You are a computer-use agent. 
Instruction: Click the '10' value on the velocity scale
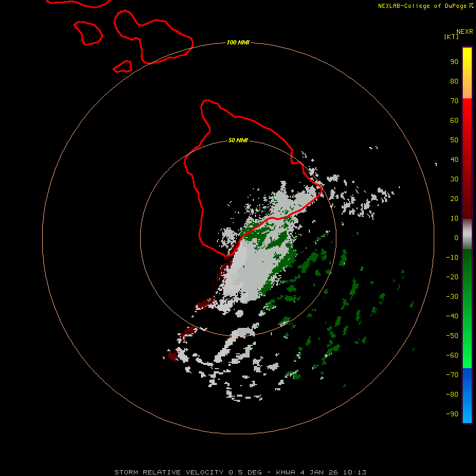click(454, 218)
